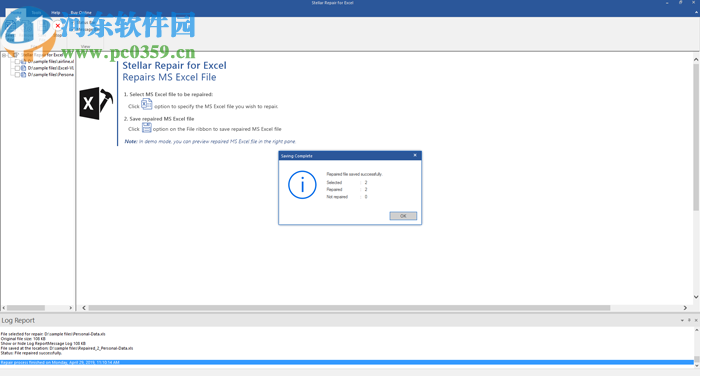Click the blue info icon in Saving Complete dialog
This screenshot has height=376, width=701.
click(302, 185)
